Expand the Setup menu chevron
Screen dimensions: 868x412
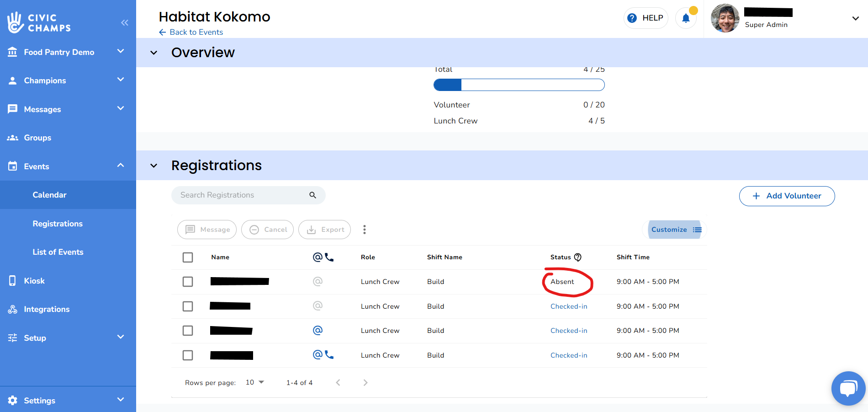121,337
